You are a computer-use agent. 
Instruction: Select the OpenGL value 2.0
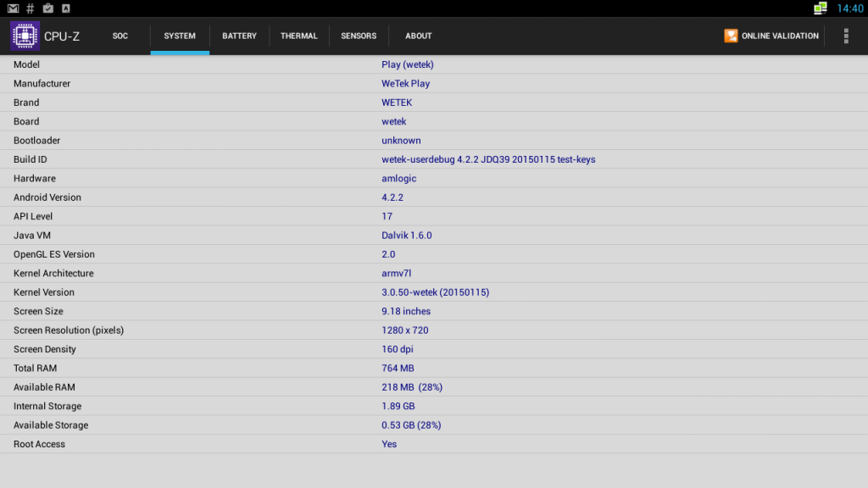388,254
